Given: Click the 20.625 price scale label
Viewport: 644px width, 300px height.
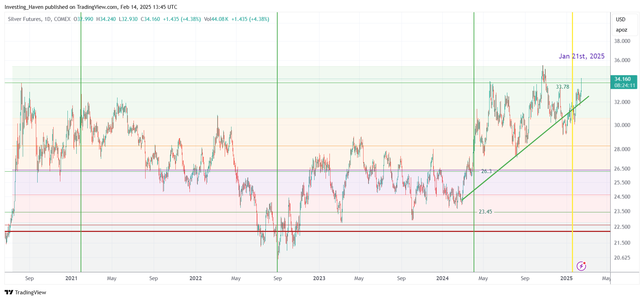Looking at the screenshot, I should 622,258.
